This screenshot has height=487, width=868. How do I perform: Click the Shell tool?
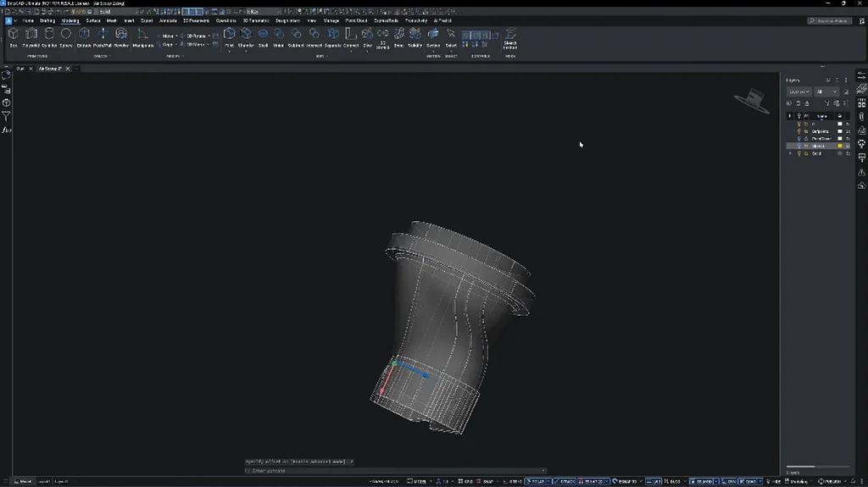pyautogui.click(x=263, y=37)
